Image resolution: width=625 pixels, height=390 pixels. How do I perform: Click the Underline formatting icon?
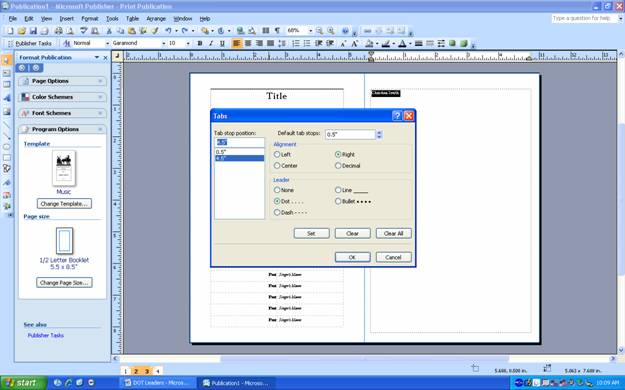tap(222, 43)
